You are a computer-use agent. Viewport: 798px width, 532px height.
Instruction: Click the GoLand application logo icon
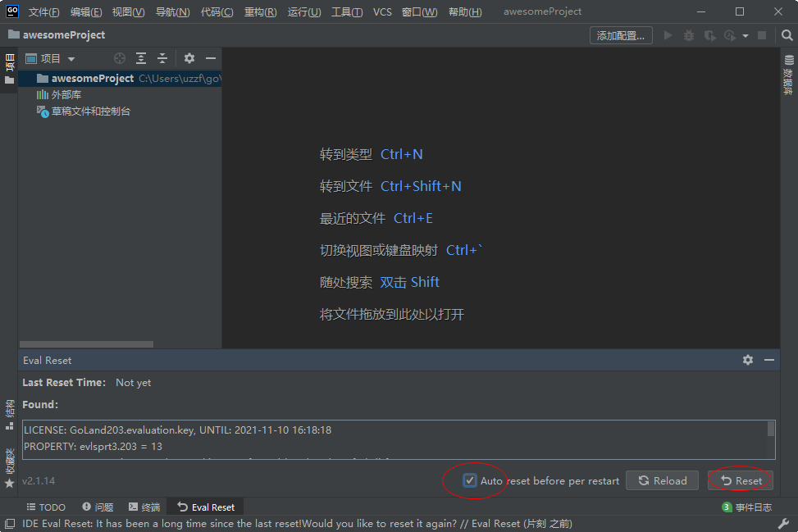12,11
